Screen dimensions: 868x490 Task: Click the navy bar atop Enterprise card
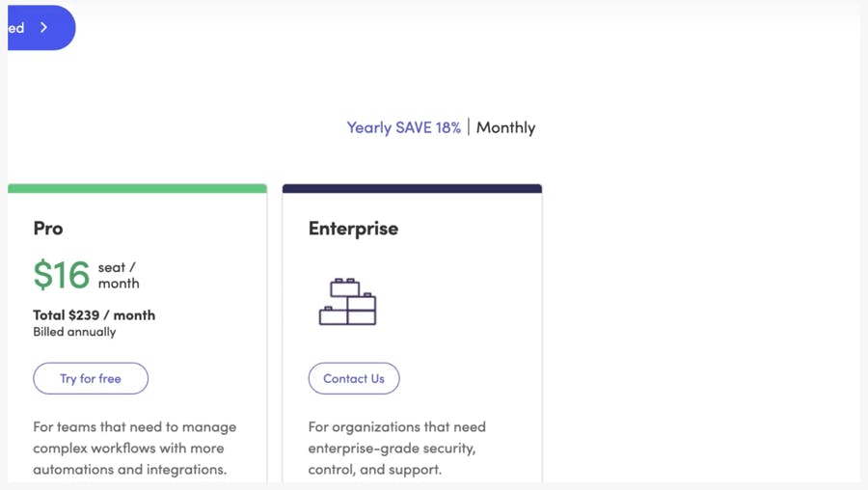412,189
